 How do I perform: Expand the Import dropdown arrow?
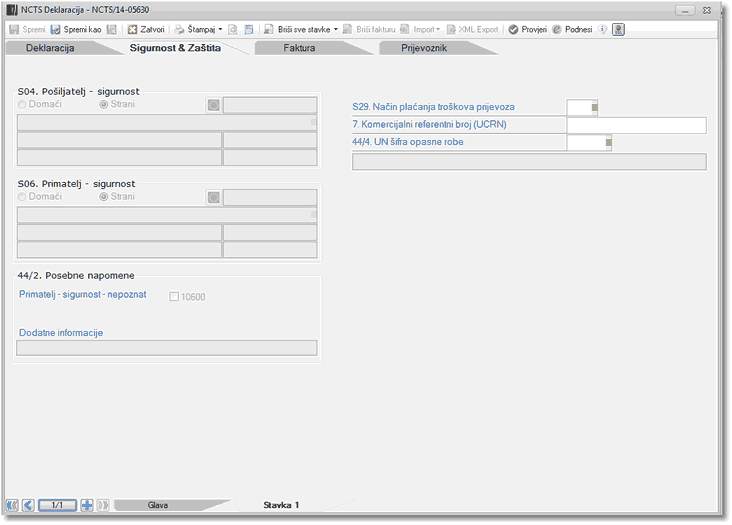(438, 29)
